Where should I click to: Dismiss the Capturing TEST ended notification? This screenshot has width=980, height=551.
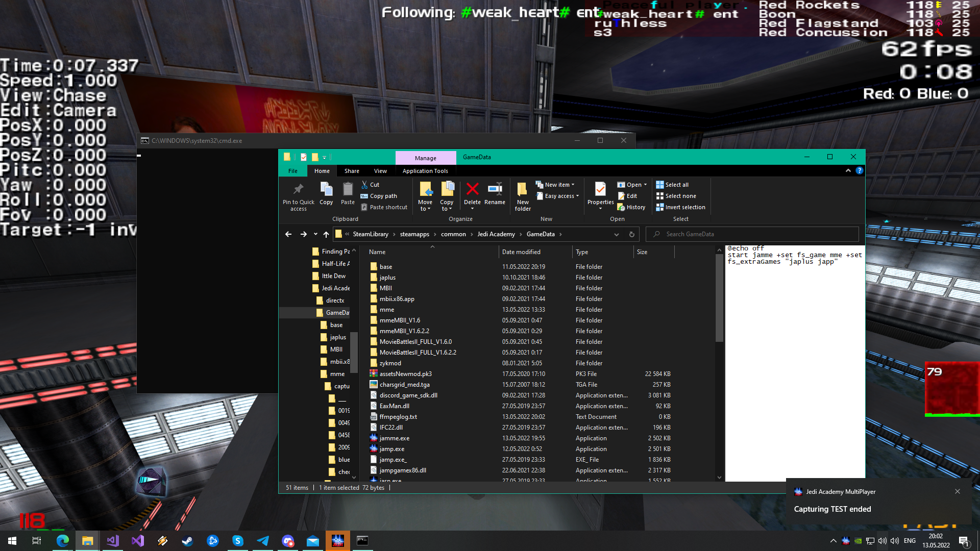coord(958,491)
